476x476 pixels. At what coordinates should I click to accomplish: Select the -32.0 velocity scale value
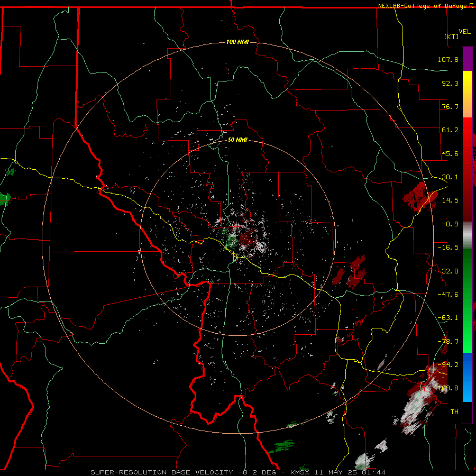tap(448, 271)
